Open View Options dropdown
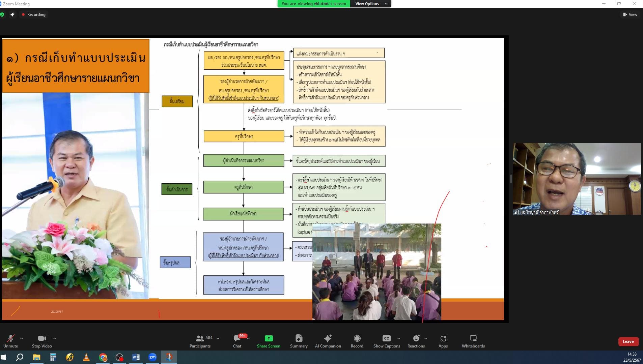Image resolution: width=643 pixels, height=364 pixels. (370, 4)
